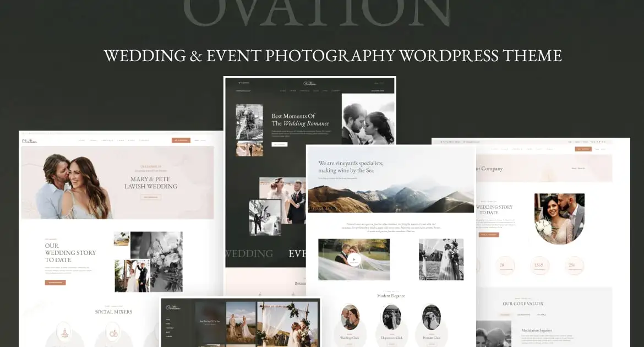Click the 28 counter circle

tap(505, 265)
